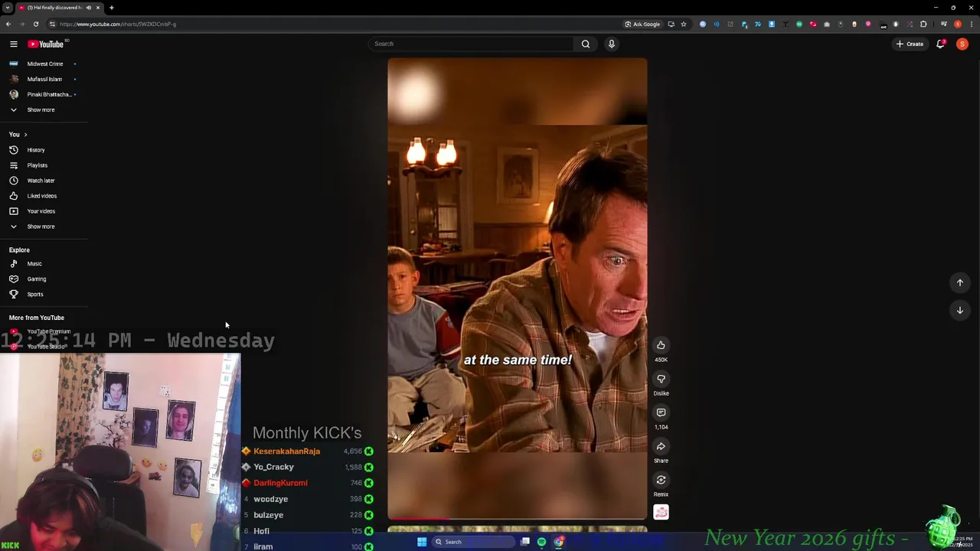The image size is (980, 551).
Task: Dislike the Short with thumbs down
Action: 661,379
